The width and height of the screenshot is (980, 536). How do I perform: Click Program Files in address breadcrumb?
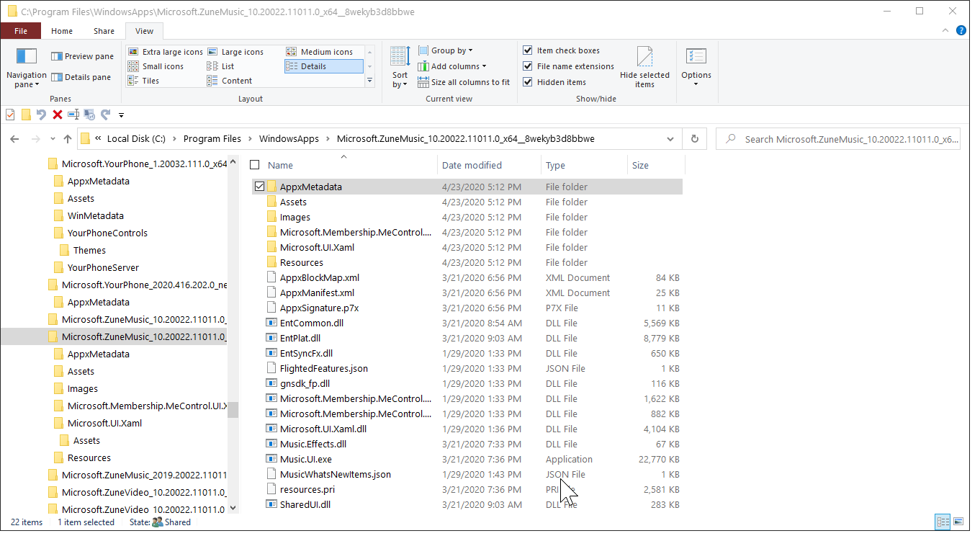pyautogui.click(x=212, y=139)
